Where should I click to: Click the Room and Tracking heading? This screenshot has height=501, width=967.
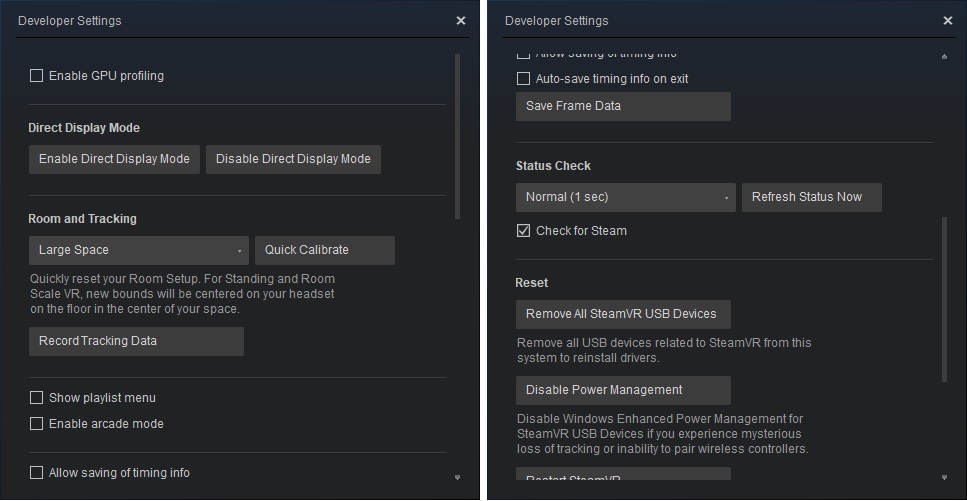pos(82,219)
